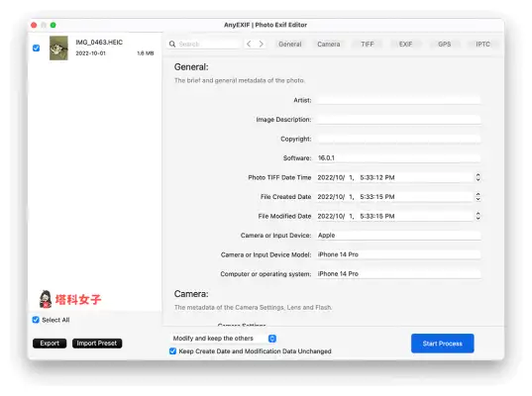Image resolution: width=532 pixels, height=396 pixels.
Task: Click Camera or Input Device field showing Apple
Action: tap(398, 236)
